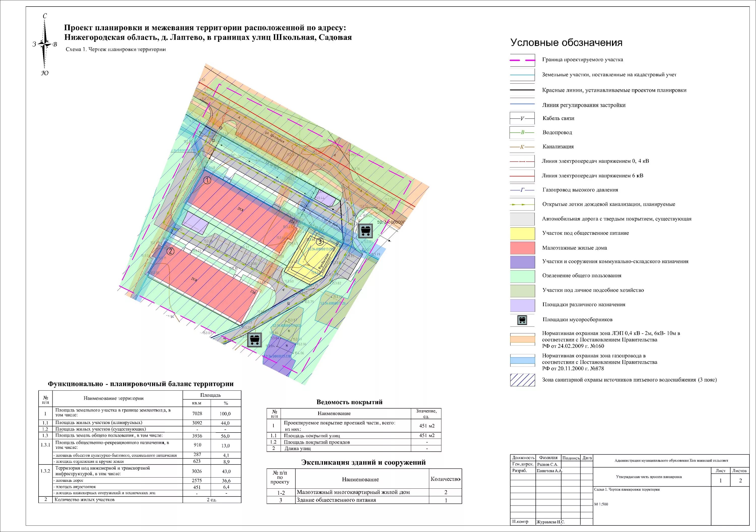The width and height of the screenshot is (756, 532).
Task: Click the name Журавлева Н.С. in title block
Action: 550,522
